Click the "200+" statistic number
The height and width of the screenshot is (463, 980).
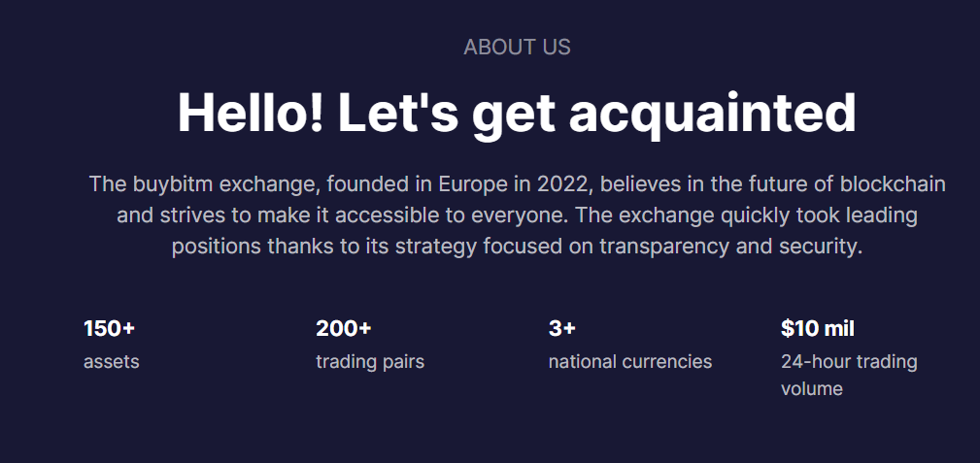tap(343, 328)
